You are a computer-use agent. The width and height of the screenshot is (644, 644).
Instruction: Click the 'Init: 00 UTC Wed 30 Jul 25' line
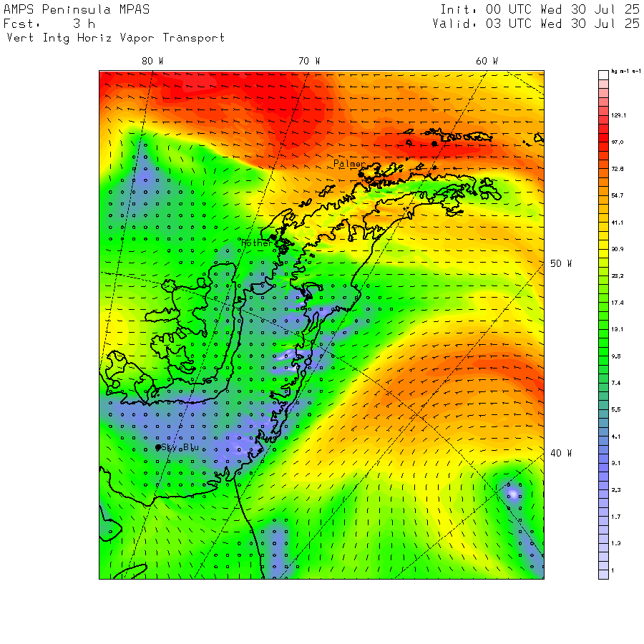tap(540, 9)
